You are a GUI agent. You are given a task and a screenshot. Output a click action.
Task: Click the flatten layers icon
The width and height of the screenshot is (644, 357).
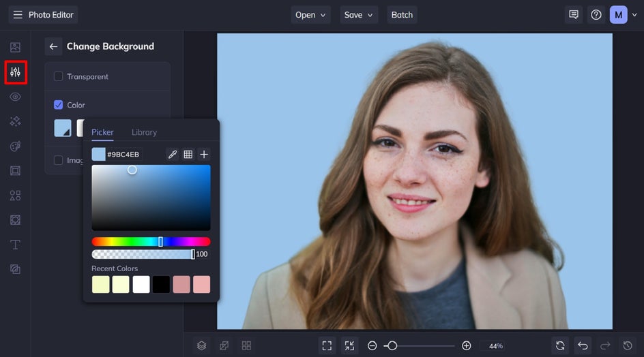pyautogui.click(x=224, y=345)
